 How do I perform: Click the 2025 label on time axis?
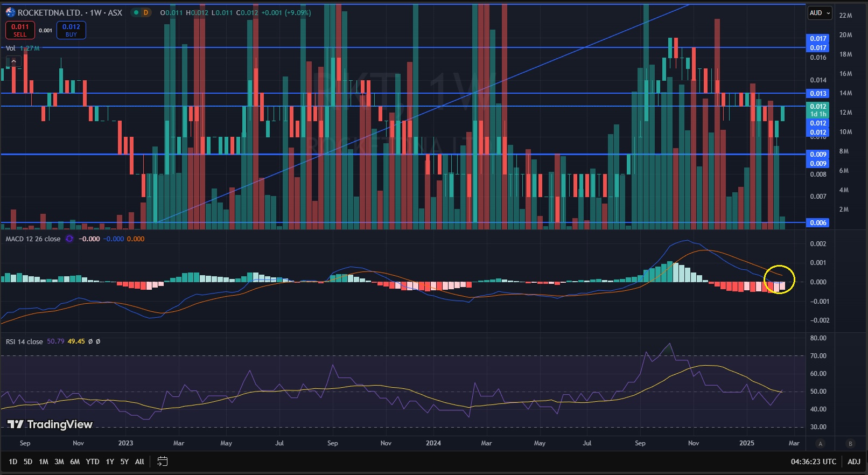click(747, 443)
